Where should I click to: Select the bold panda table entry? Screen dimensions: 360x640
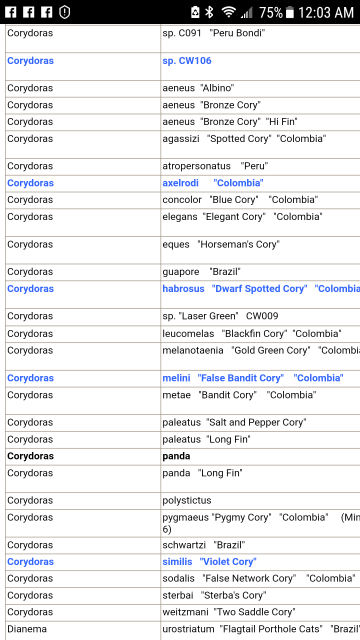click(176, 456)
